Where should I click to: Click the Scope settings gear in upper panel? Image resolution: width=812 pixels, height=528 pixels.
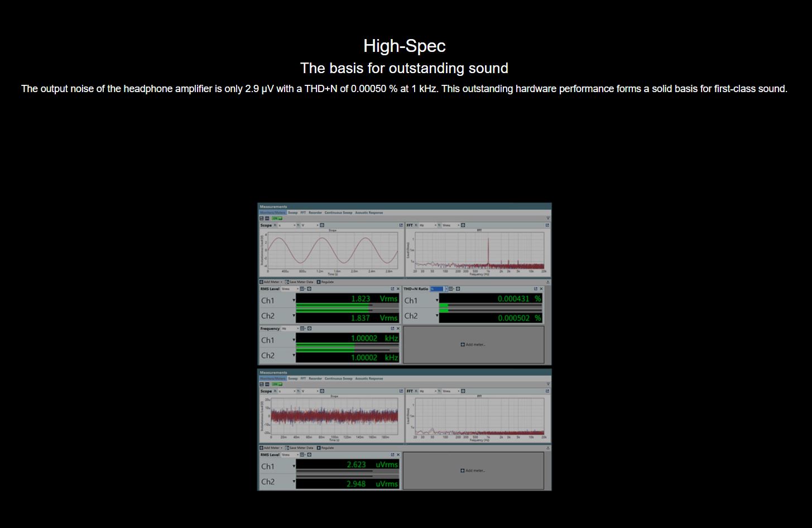(322, 225)
